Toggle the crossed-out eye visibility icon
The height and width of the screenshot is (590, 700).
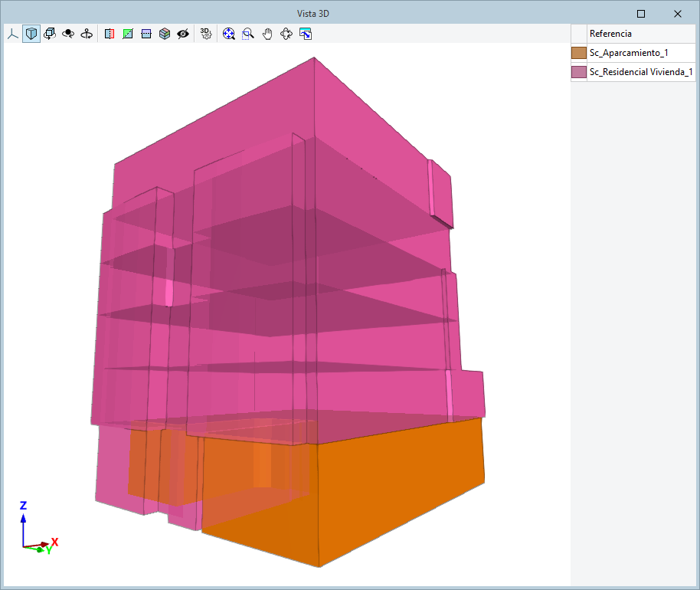click(x=183, y=34)
